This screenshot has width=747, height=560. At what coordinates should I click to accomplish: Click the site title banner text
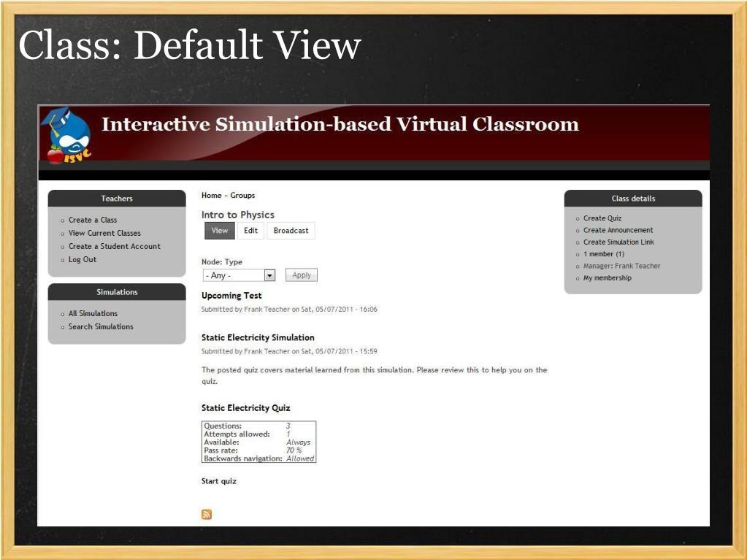coord(340,124)
